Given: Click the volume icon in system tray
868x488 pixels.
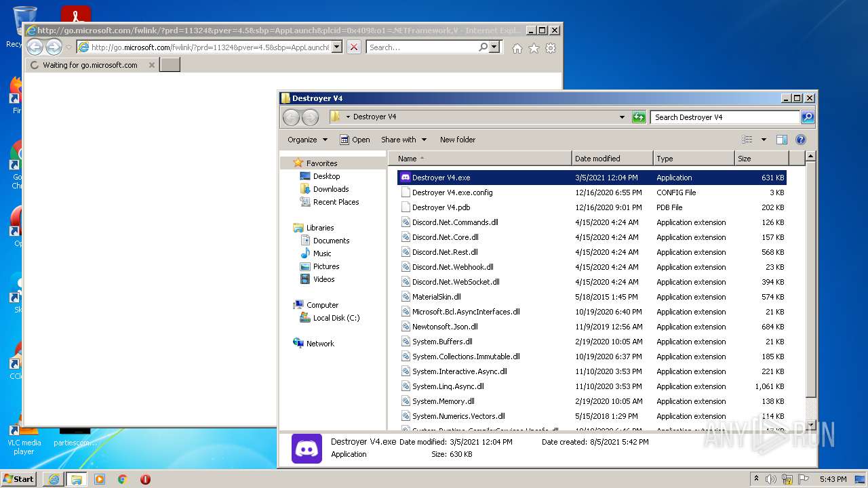Looking at the screenshot, I should [771, 479].
